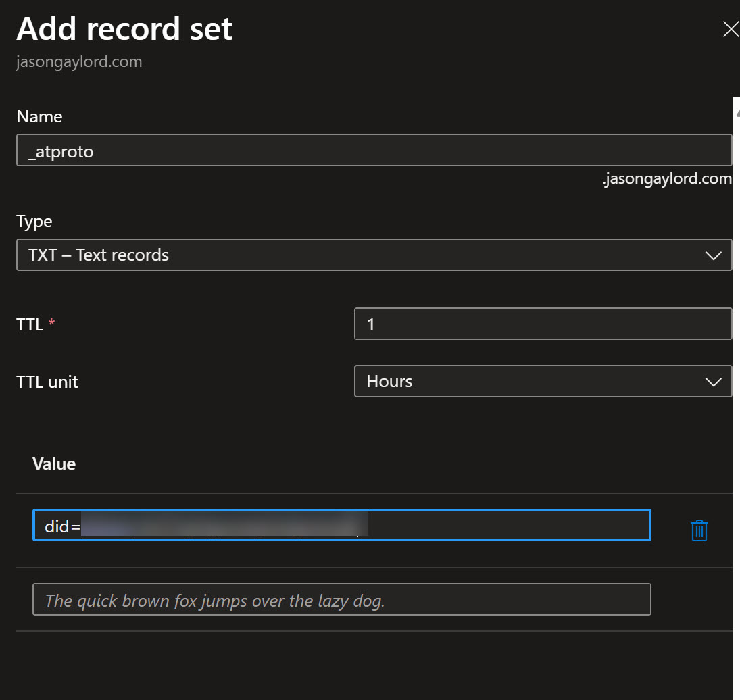Click the .jasongaylord.com suffix below Name

[666, 179]
